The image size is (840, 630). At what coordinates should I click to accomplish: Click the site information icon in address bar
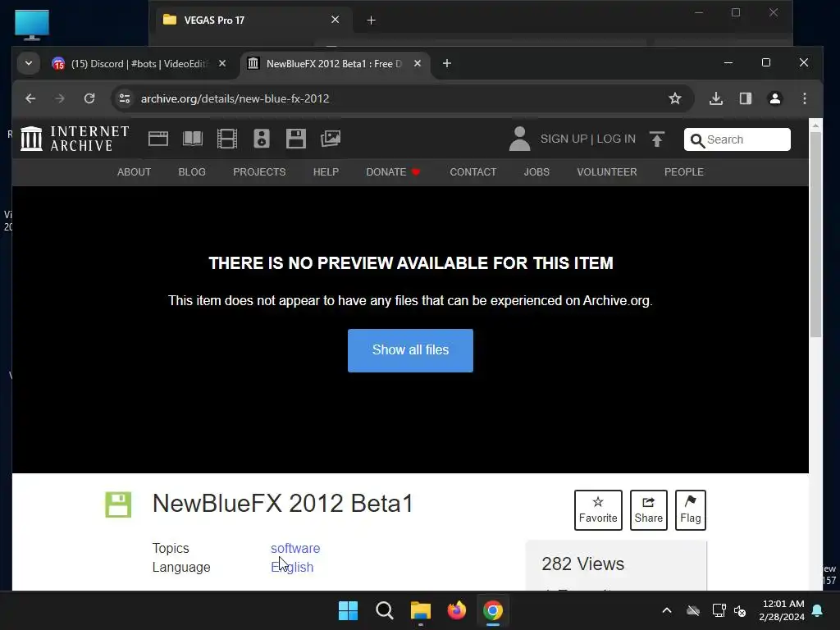(x=125, y=98)
